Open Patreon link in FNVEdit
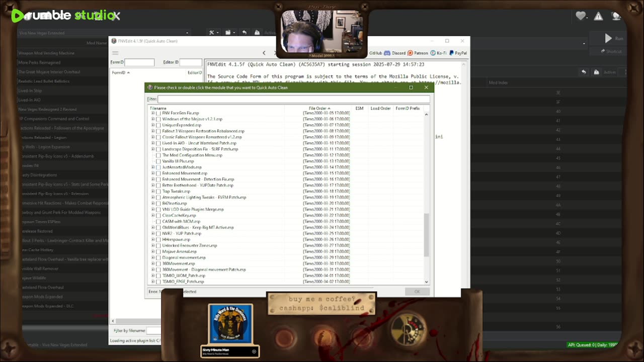Image resolution: width=644 pixels, height=362 pixels. pos(418,53)
